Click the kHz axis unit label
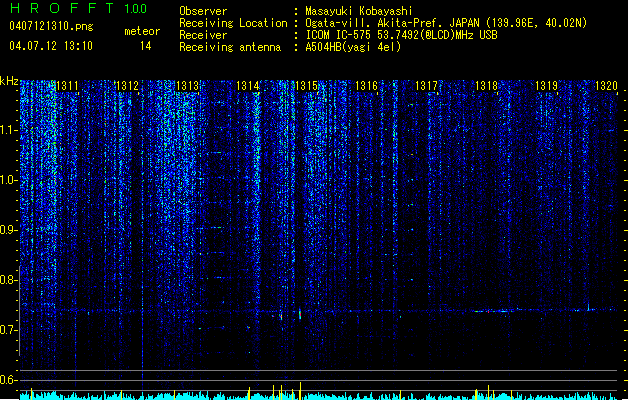Screen dimensions: 629x400 [x=9, y=81]
